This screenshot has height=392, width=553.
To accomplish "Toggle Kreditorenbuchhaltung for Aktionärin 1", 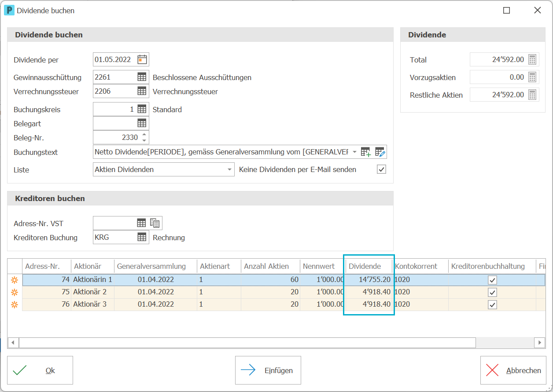I will point(492,280).
